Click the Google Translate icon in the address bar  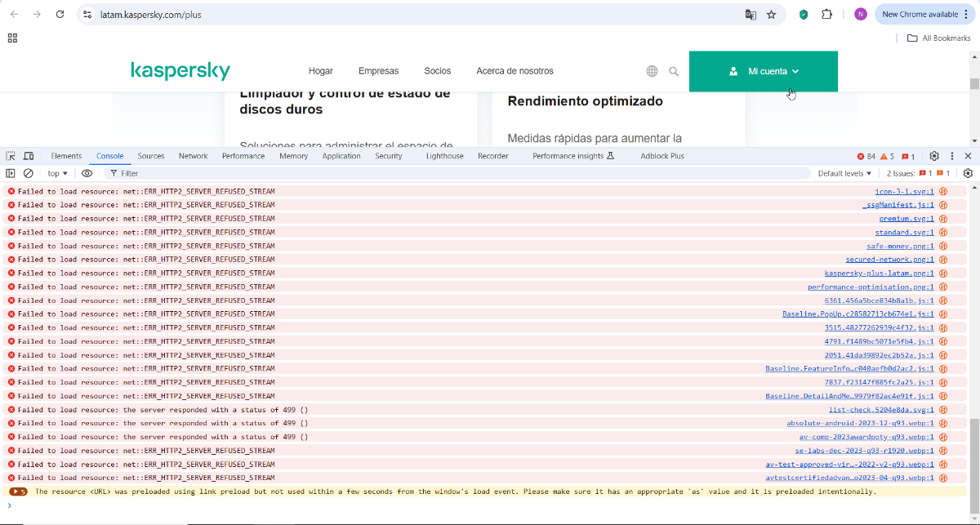coord(750,15)
